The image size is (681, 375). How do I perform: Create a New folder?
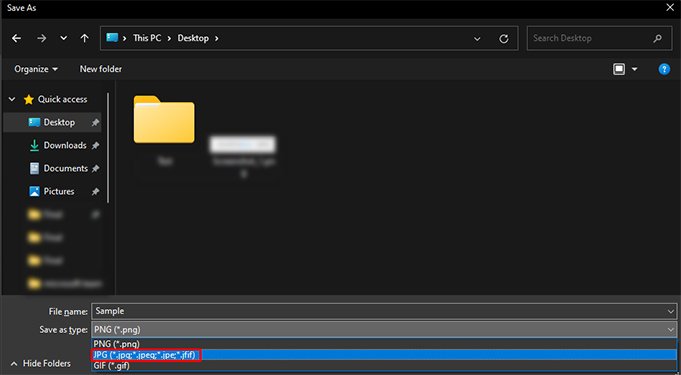[101, 69]
